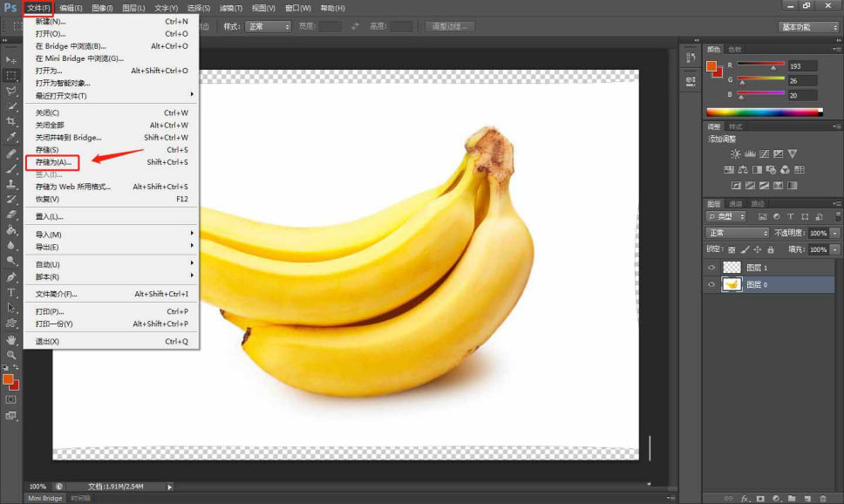Click the Brightness/Contrast sun adjustment icon
The image size is (844, 504).
point(735,153)
